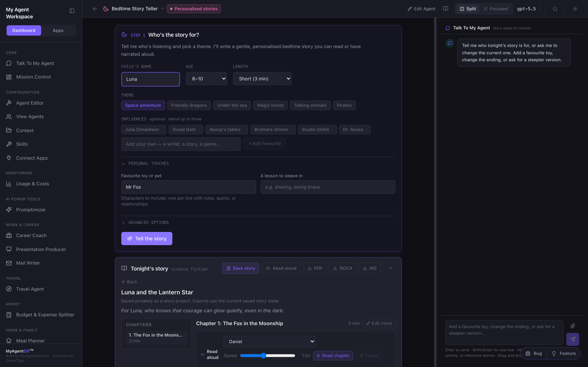Switch to Focused view mode
Screen dimensions: 588x367
(496, 9)
